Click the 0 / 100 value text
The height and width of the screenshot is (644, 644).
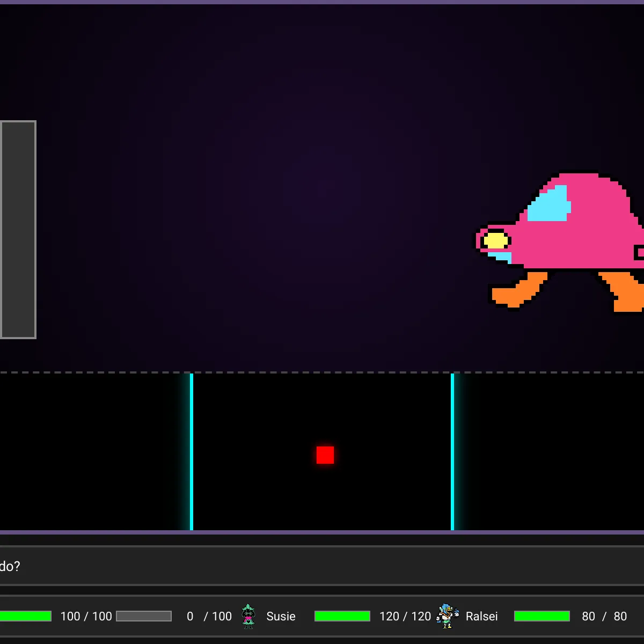tap(209, 616)
